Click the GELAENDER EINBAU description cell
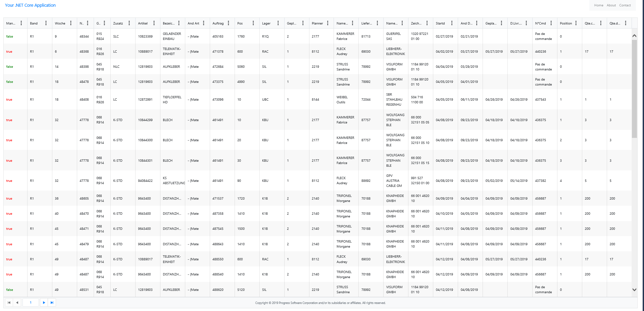Image resolution: width=644 pixels, height=311 pixels. pyautogui.click(x=172, y=36)
